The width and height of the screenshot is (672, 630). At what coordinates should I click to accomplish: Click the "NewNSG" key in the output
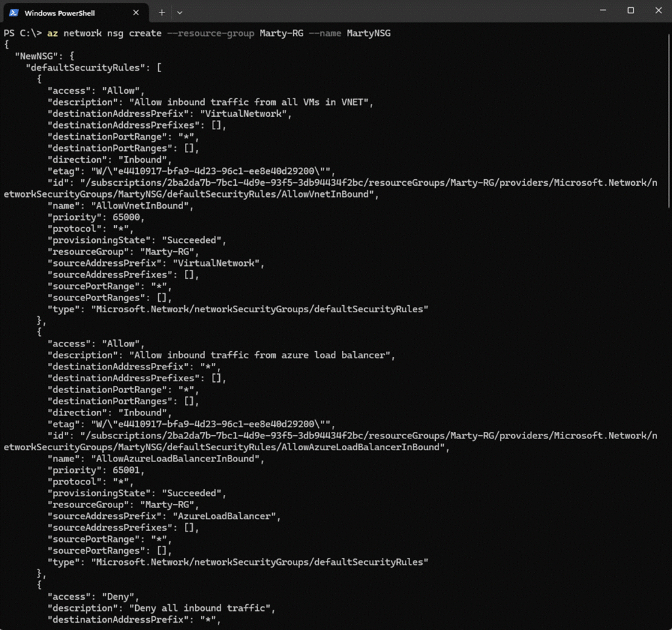click(36, 56)
